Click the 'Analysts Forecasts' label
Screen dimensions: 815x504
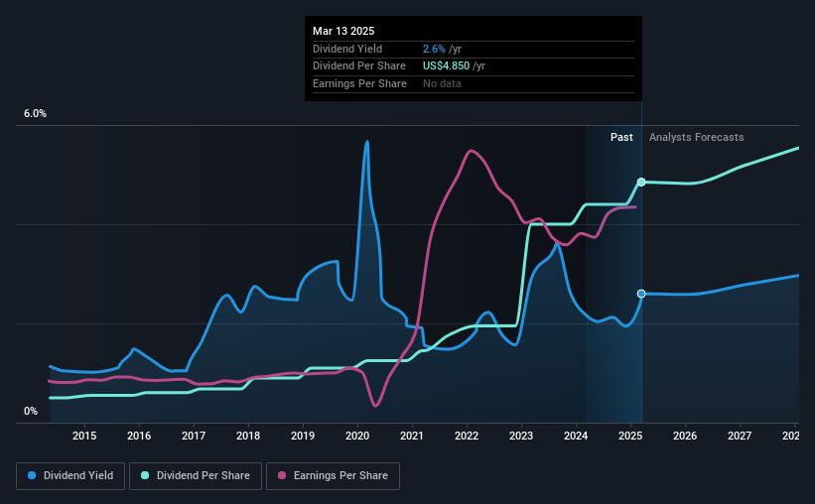pos(697,137)
